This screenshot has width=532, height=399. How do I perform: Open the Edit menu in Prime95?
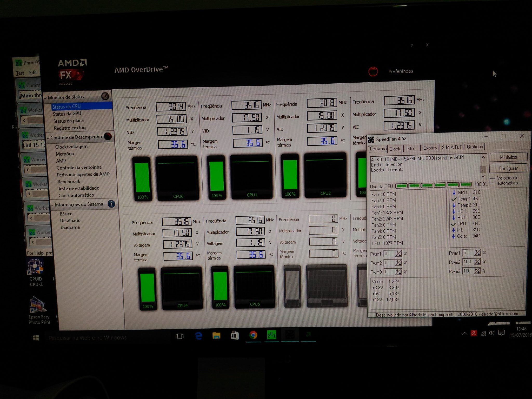click(33, 73)
